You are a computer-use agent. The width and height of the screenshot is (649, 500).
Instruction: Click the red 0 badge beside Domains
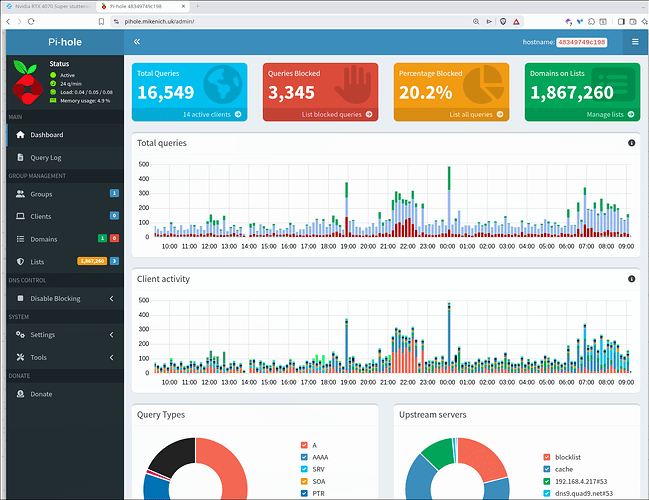114,238
